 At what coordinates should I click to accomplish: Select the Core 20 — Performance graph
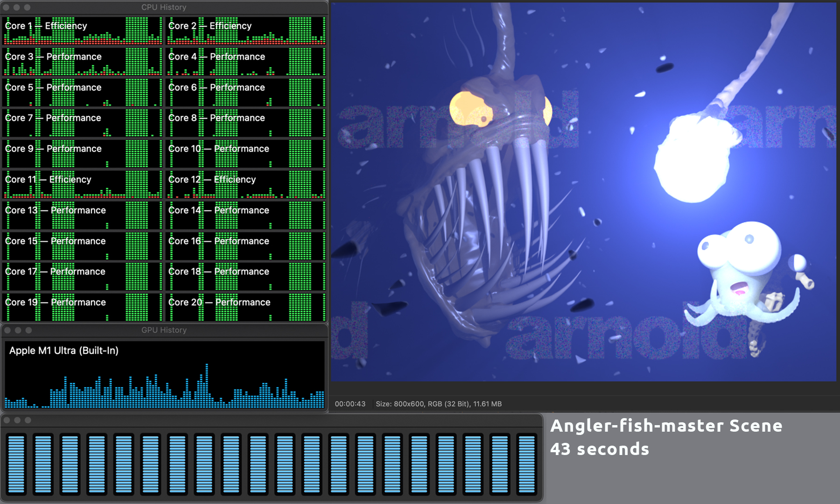pyautogui.click(x=246, y=307)
